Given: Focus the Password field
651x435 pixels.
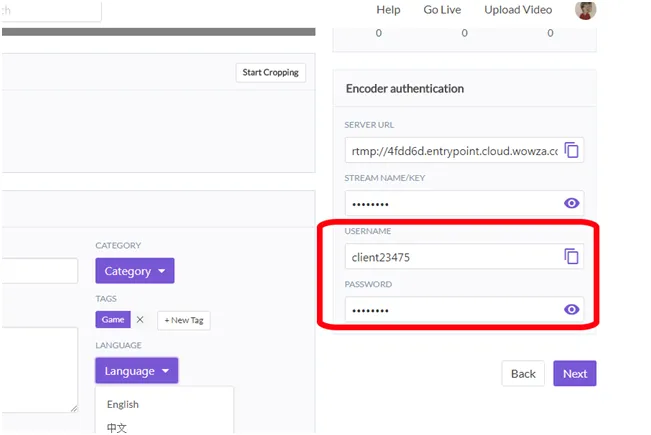Looking at the screenshot, I should coord(464,309).
